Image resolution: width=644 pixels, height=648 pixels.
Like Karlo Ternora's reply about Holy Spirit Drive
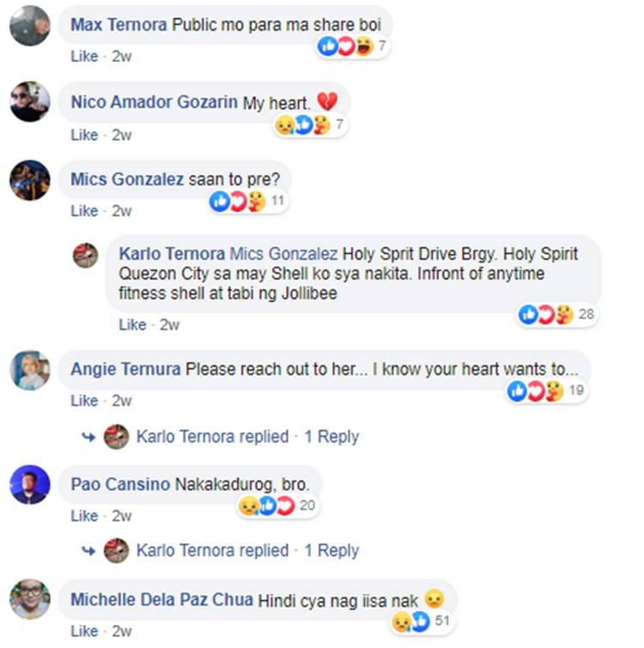[x=132, y=324]
